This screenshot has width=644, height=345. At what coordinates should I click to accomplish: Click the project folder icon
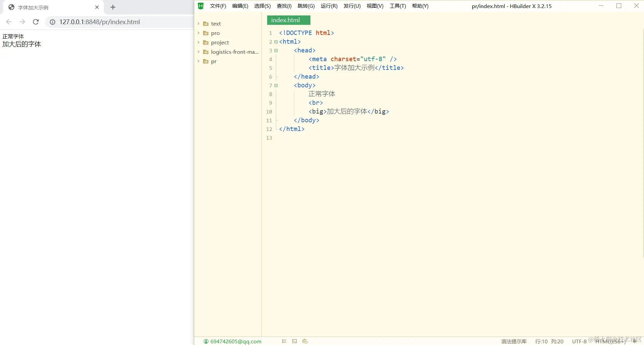206,43
